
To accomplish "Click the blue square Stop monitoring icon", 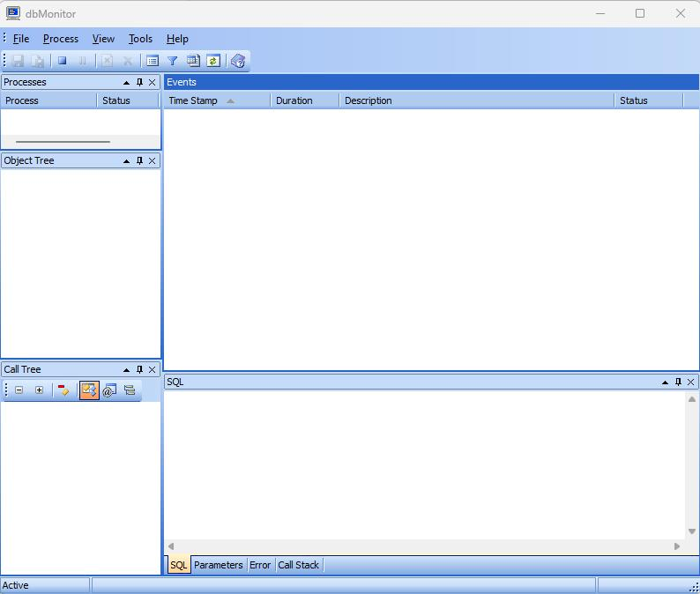I will [62, 61].
